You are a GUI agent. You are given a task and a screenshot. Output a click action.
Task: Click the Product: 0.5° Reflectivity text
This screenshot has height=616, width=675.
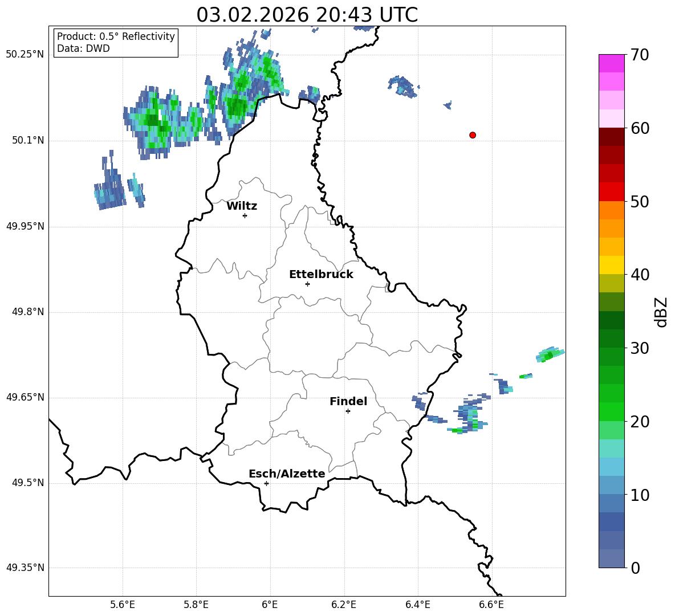pos(116,36)
